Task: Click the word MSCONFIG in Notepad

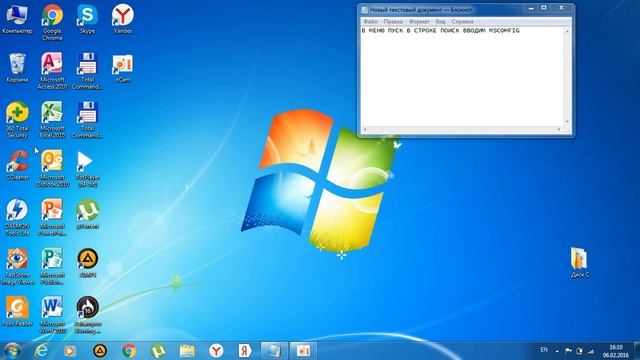Action: coord(504,31)
